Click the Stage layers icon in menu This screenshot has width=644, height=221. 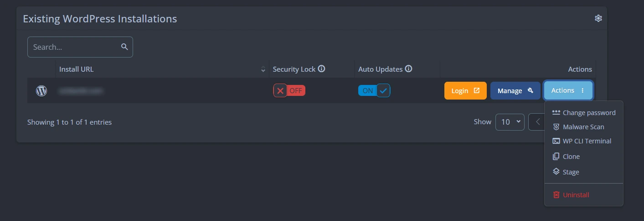[556, 172]
